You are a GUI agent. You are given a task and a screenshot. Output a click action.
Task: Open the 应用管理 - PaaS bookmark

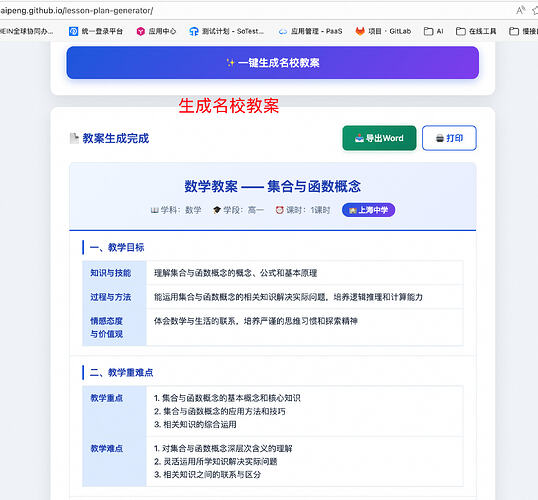[310, 31]
